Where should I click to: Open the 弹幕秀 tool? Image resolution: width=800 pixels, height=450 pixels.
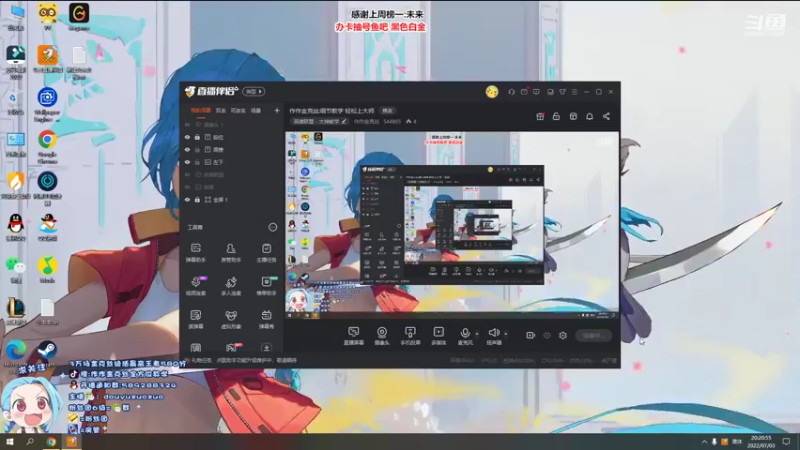tap(266, 319)
